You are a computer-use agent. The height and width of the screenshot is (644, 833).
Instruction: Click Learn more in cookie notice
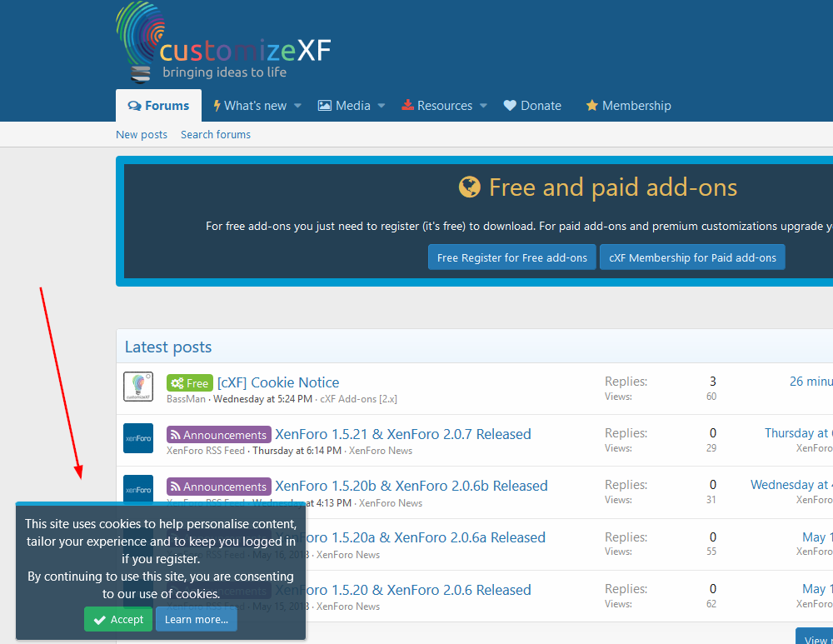(197, 619)
